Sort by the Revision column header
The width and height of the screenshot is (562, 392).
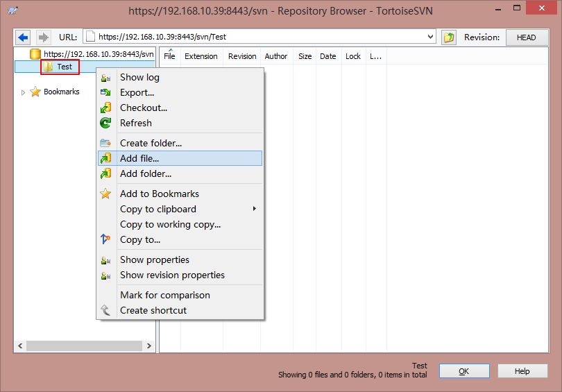click(x=242, y=56)
